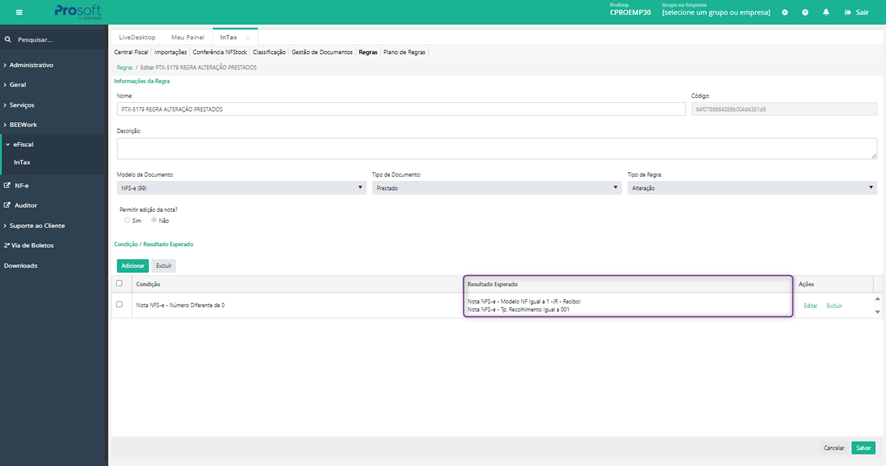Open settings gear icon in header
Image resolution: width=886 pixels, height=466 pixels.
click(785, 12)
